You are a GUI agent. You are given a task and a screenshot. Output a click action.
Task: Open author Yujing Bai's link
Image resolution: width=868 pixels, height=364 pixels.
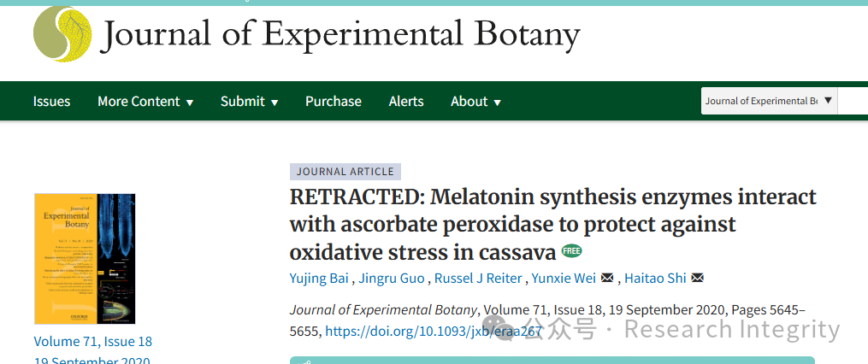[319, 279]
